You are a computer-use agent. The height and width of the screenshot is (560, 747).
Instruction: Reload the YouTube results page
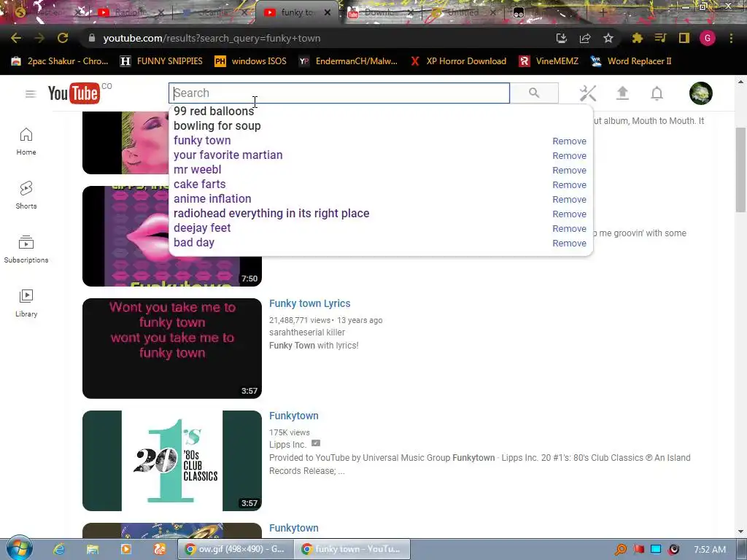(x=63, y=38)
